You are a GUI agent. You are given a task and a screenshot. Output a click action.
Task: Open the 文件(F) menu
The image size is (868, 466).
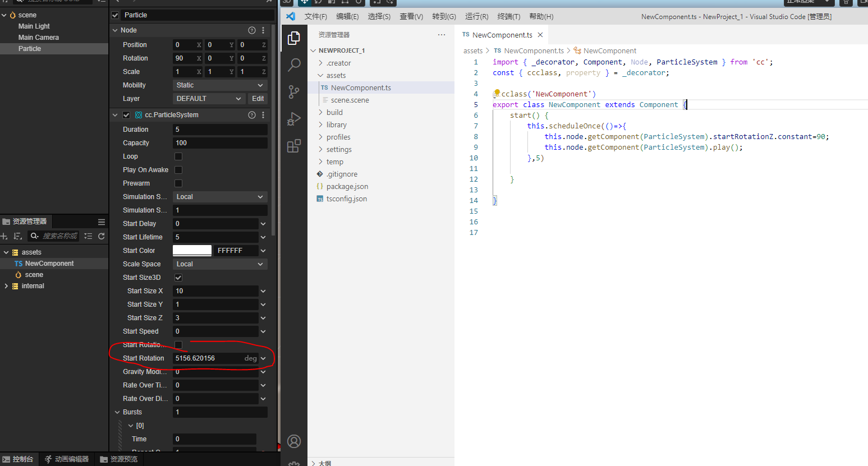tap(315, 17)
